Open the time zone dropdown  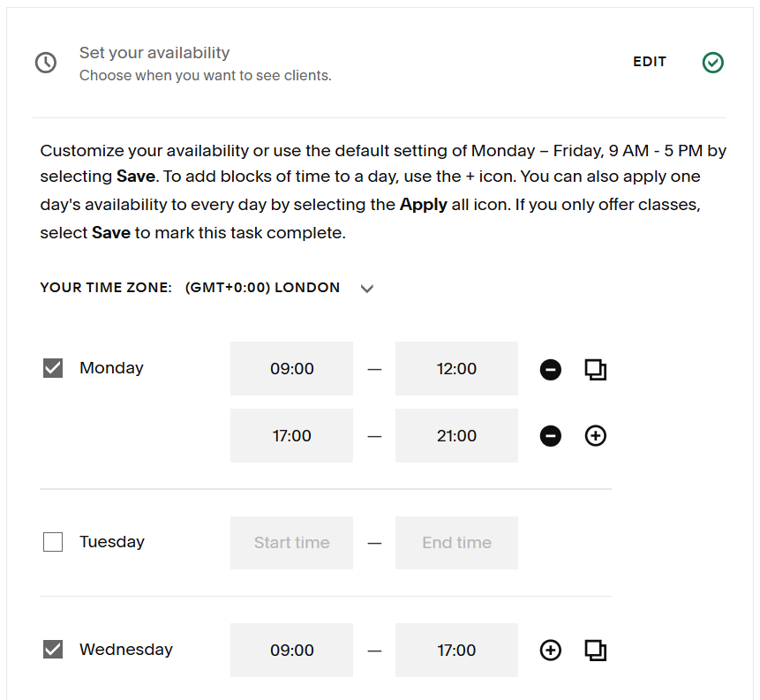(x=367, y=288)
